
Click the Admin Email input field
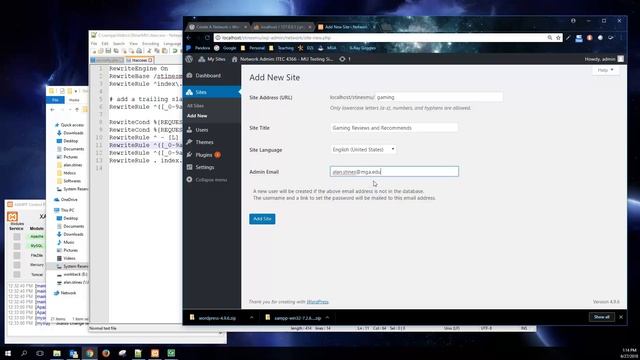pyautogui.click(x=394, y=171)
